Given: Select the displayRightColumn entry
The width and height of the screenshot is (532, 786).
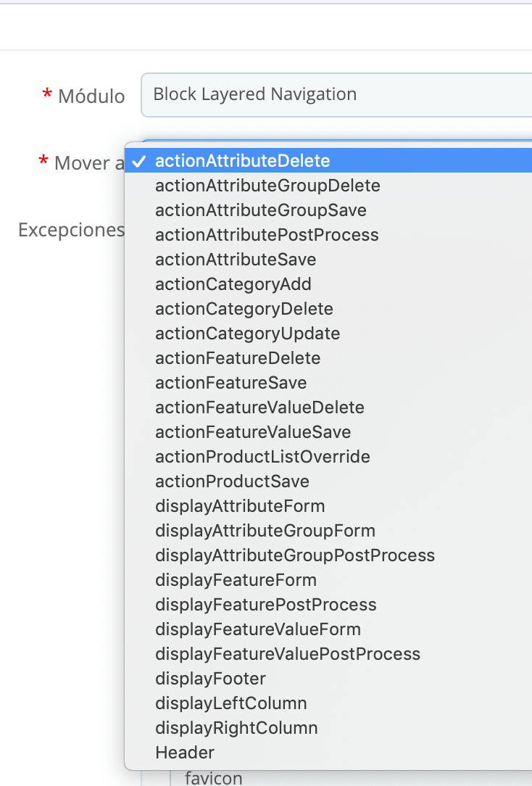Looking at the screenshot, I should 236,728.
